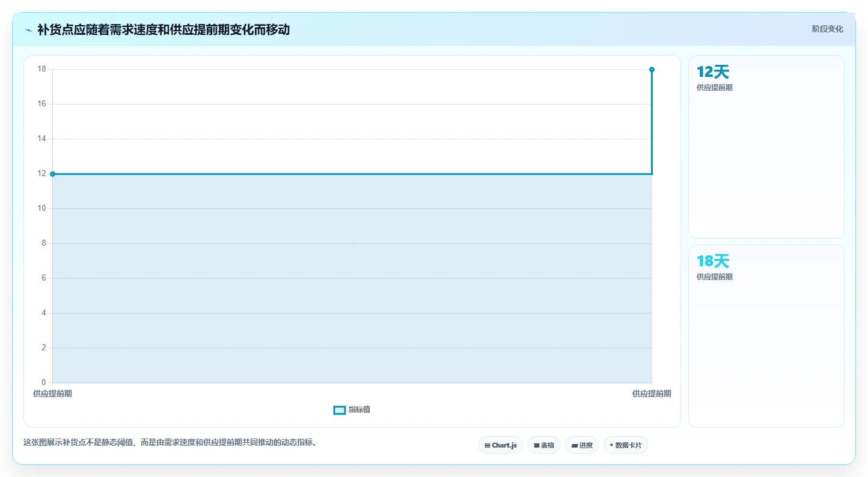Click the lightning icon beside the title

28,29
